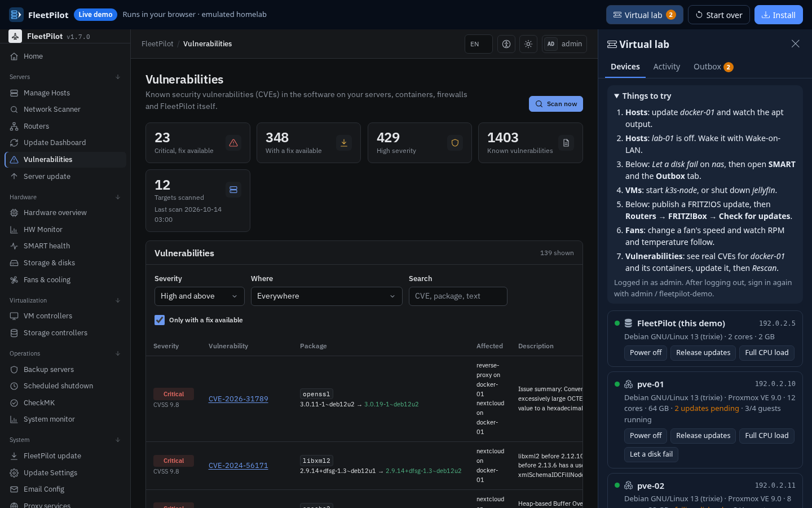Uncheck Only with a fix available
Screen dimensions: 812x508
click(x=160, y=320)
